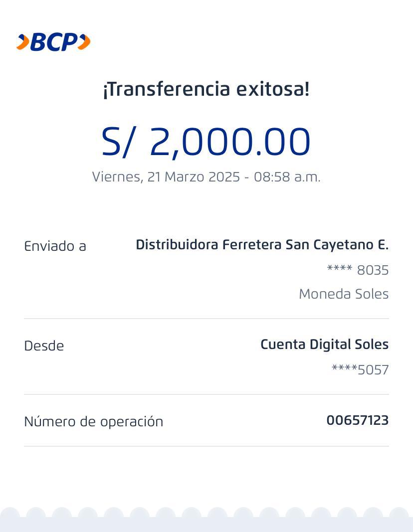Click the S/ currency symbol

[x=119, y=142]
